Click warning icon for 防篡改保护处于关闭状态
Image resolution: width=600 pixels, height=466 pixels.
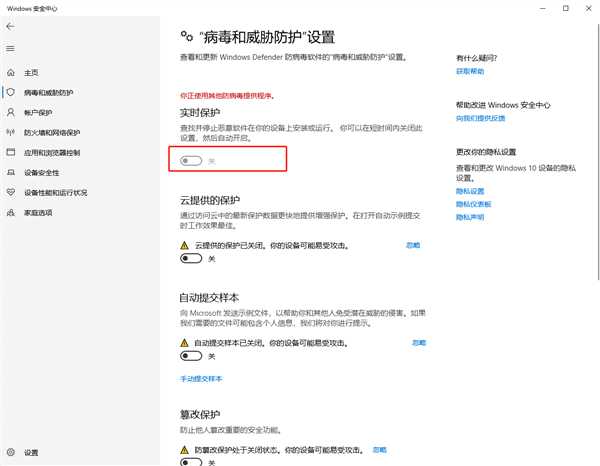point(184,450)
